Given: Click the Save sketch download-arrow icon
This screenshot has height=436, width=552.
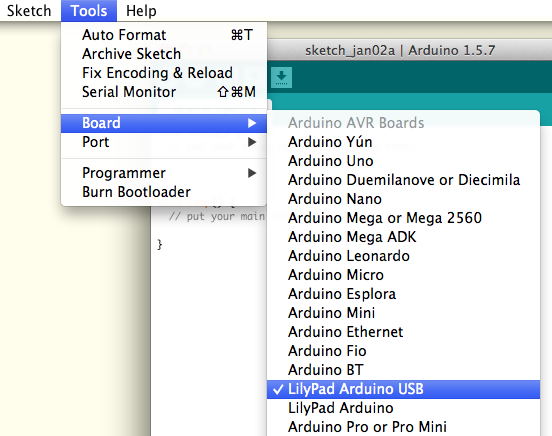Looking at the screenshot, I should [281, 77].
